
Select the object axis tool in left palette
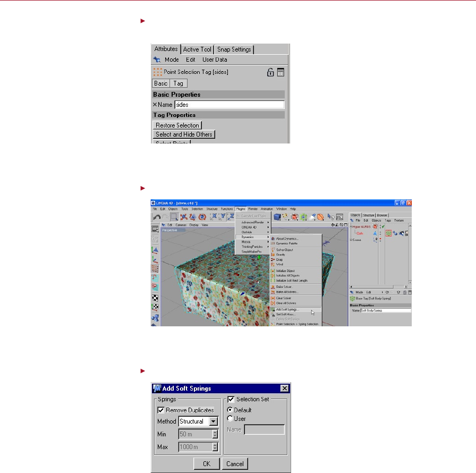pos(155,260)
